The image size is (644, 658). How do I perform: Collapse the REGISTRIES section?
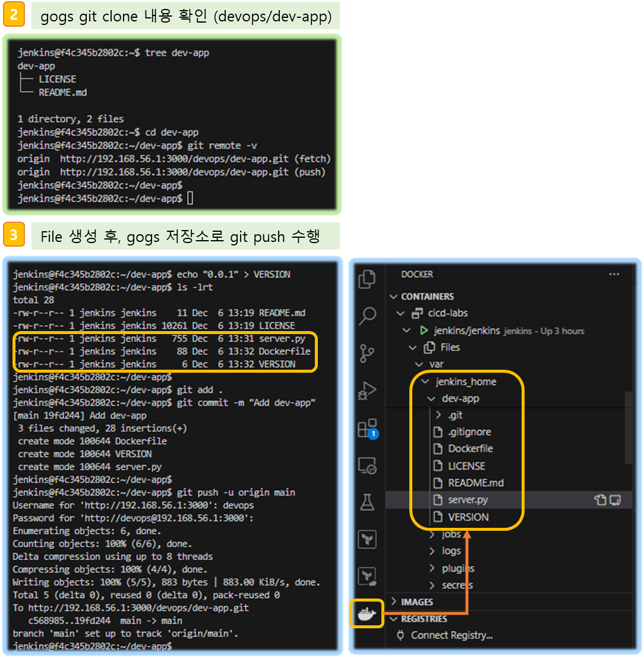tap(393, 619)
